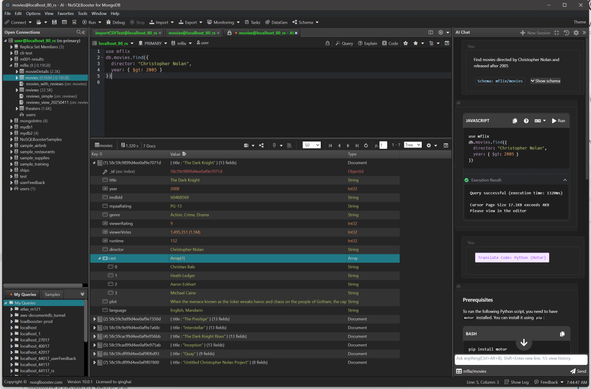Screen dimensions: 591x389
Task: Switch to importCSVTest@localhost_80_rs tab
Action: [126, 33]
